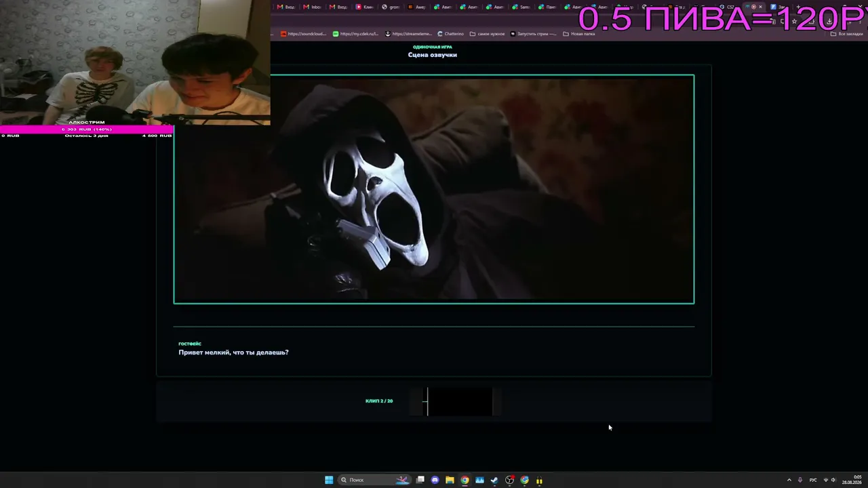
Task: Open the my.cdek.ru bookmark
Action: (x=356, y=34)
